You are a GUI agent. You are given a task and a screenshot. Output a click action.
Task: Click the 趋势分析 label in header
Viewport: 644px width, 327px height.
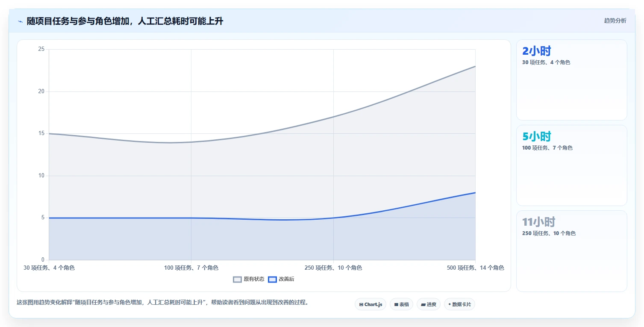click(615, 21)
